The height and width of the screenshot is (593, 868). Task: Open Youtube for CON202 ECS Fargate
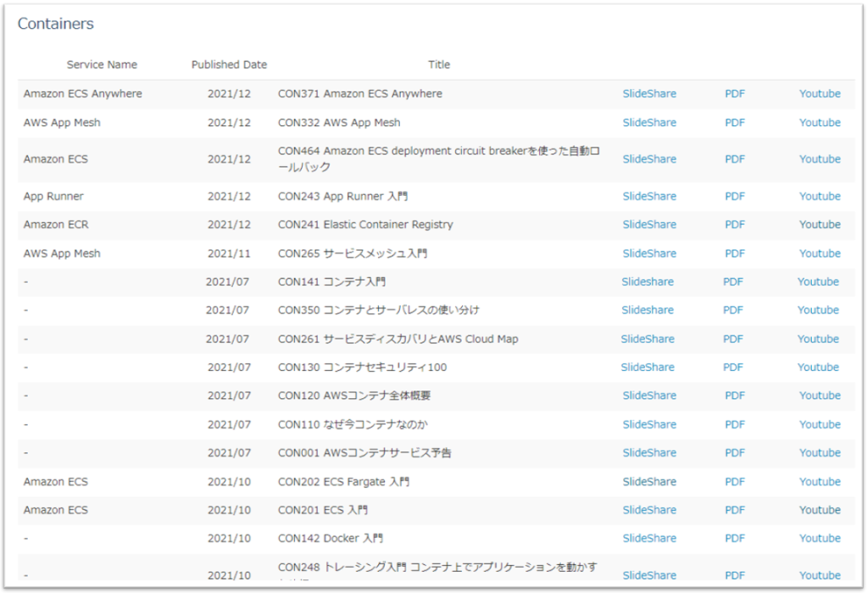tap(820, 482)
